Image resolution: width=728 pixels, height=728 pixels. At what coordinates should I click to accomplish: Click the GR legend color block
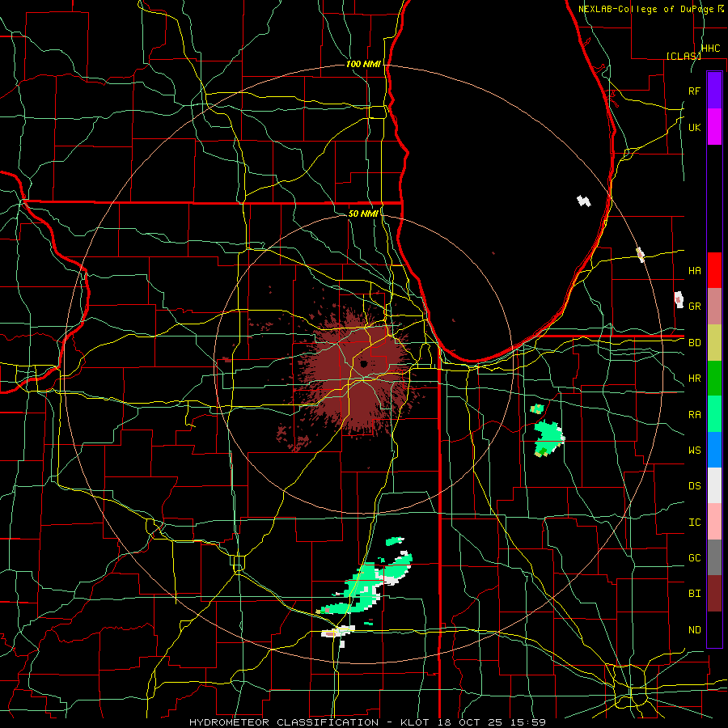tap(714, 306)
